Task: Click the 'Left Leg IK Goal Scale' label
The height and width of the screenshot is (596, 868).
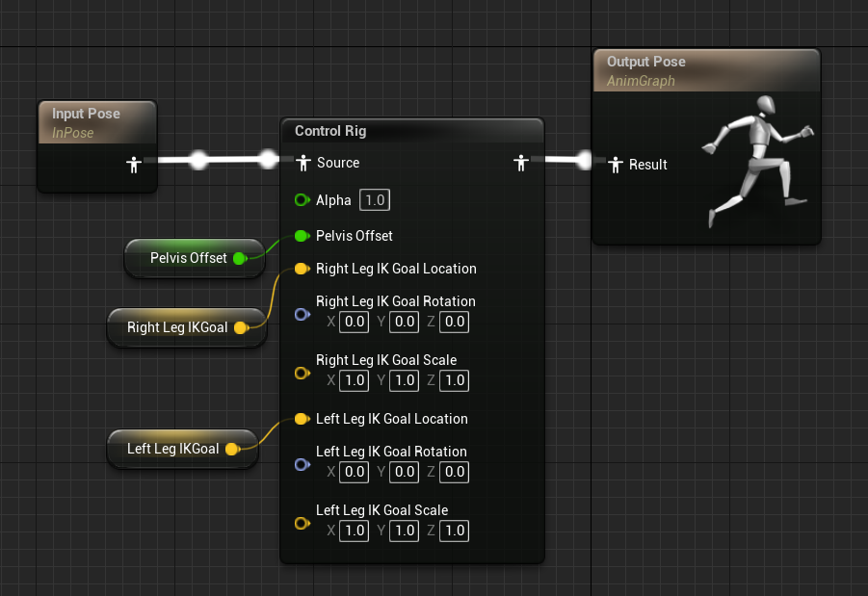Action: [381, 510]
